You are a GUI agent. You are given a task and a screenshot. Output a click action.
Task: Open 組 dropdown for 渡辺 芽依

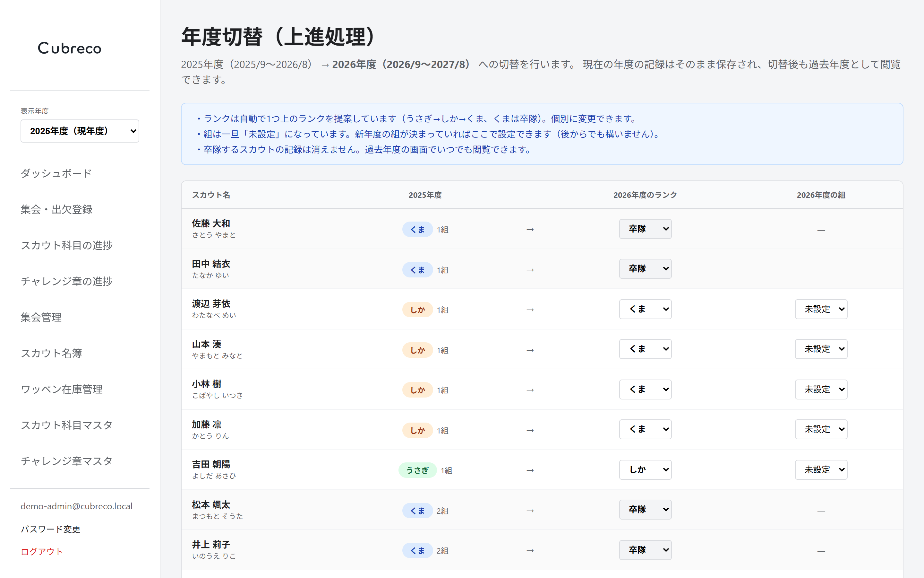(821, 309)
